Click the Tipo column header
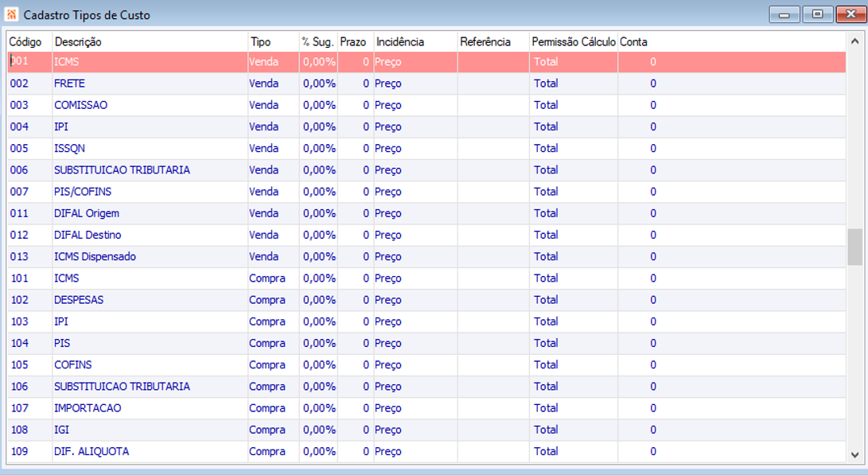Image resolution: width=868 pixels, height=475 pixels. [x=274, y=41]
